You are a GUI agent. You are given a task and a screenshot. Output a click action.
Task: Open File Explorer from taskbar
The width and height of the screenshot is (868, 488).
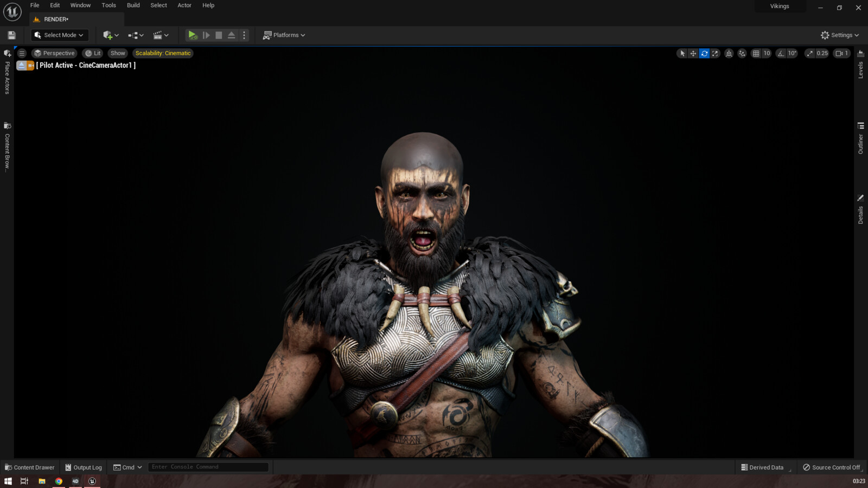(42, 481)
